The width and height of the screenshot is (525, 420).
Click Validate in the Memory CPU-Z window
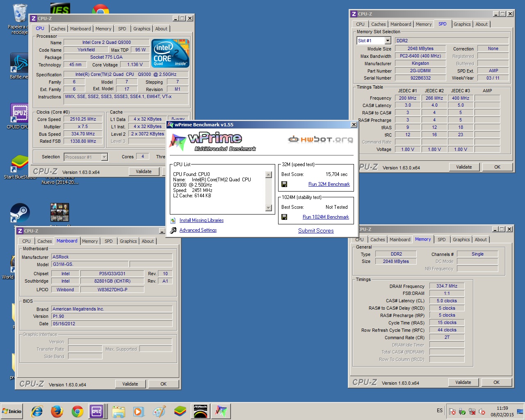click(463, 382)
